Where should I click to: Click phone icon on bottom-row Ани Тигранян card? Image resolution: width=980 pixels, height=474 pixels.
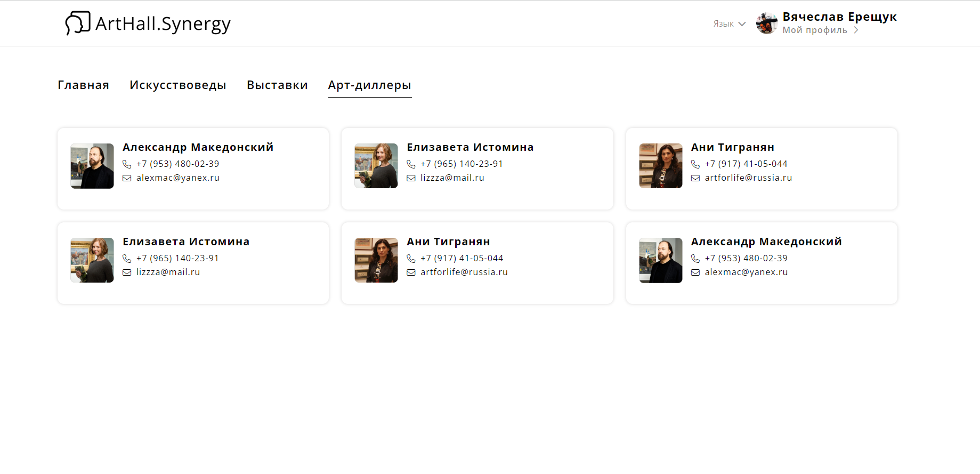coord(411,259)
